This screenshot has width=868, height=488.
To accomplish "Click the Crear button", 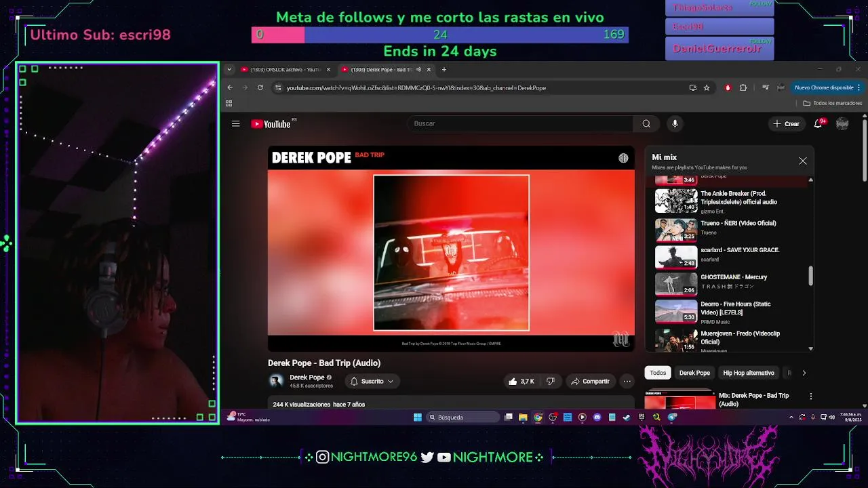I will pyautogui.click(x=787, y=123).
